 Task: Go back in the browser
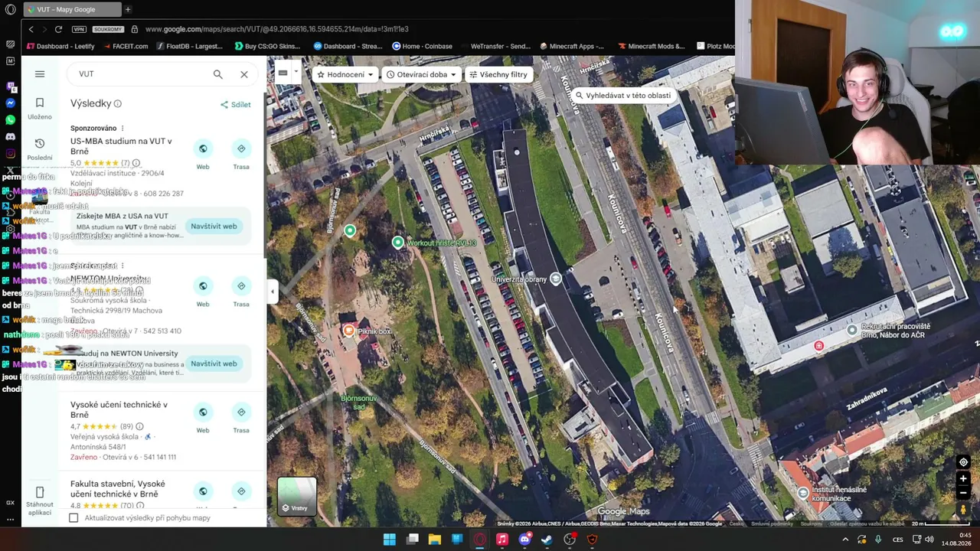click(x=31, y=29)
